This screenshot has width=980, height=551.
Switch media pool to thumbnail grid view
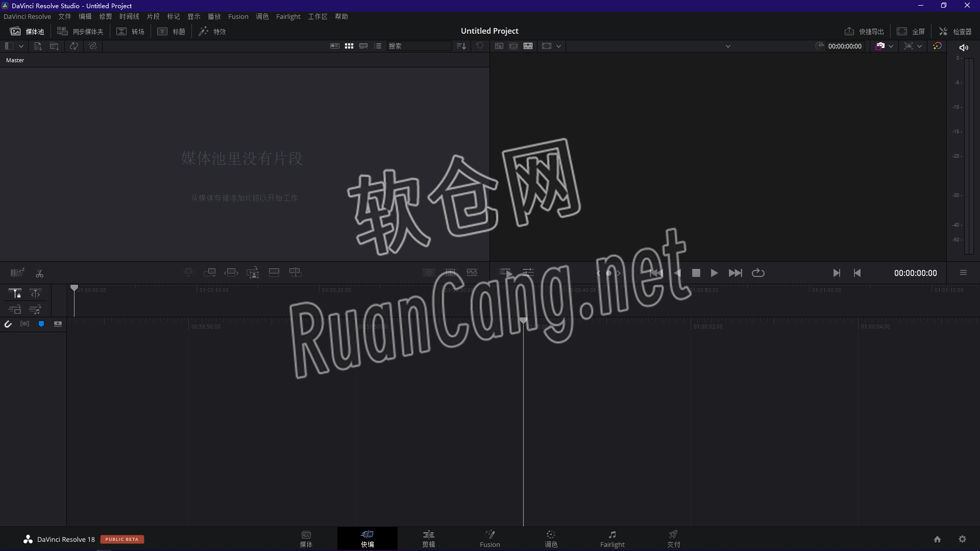(x=349, y=46)
